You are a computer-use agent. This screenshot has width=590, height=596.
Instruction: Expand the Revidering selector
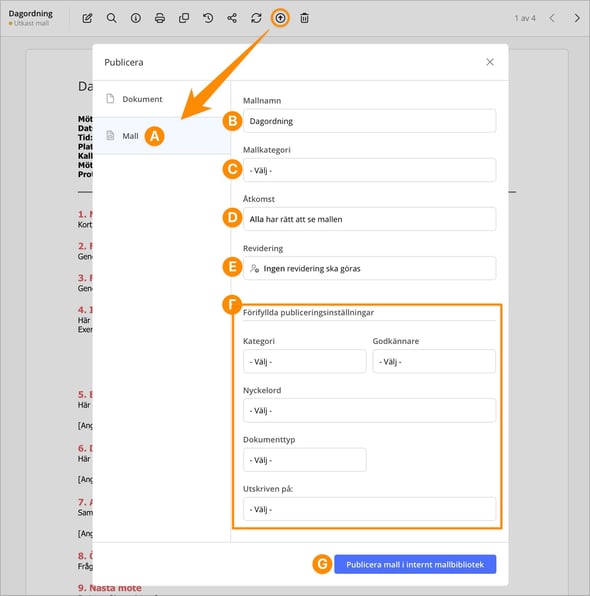pos(370,268)
